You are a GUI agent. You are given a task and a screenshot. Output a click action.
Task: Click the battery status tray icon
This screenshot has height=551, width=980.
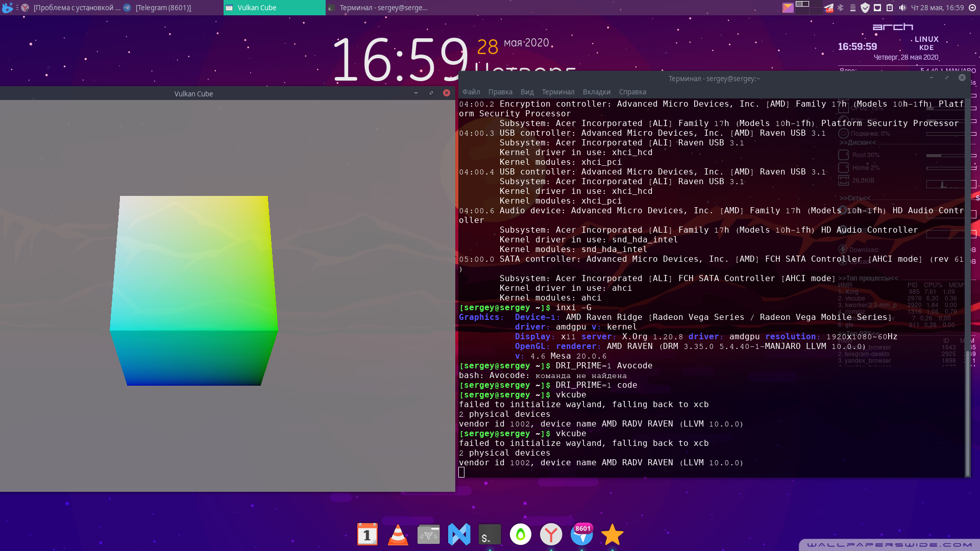pyautogui.click(x=852, y=8)
